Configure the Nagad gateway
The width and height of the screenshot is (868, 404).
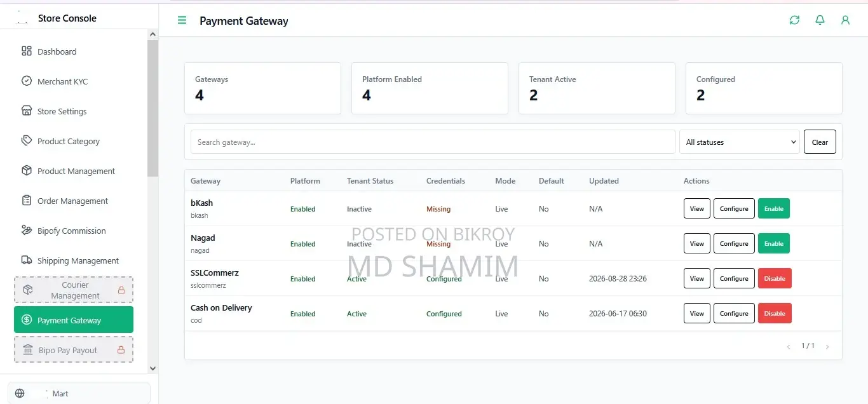pos(734,243)
